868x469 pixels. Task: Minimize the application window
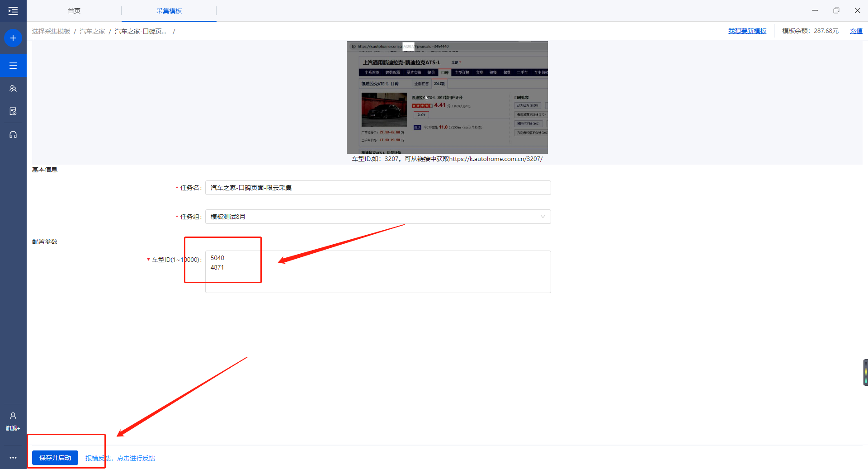[x=815, y=10]
